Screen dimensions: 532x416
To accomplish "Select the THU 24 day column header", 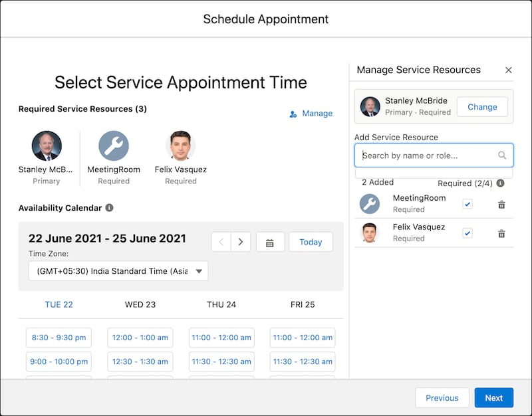I will (221, 304).
